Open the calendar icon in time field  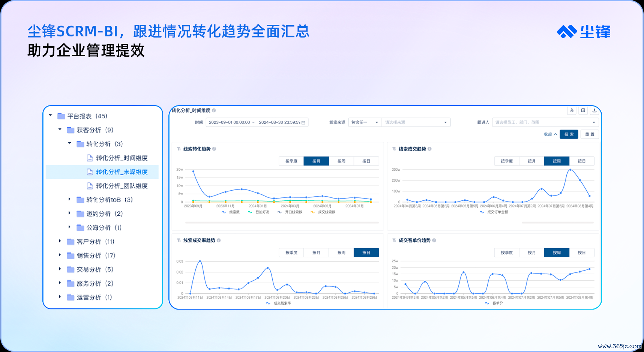[303, 122]
